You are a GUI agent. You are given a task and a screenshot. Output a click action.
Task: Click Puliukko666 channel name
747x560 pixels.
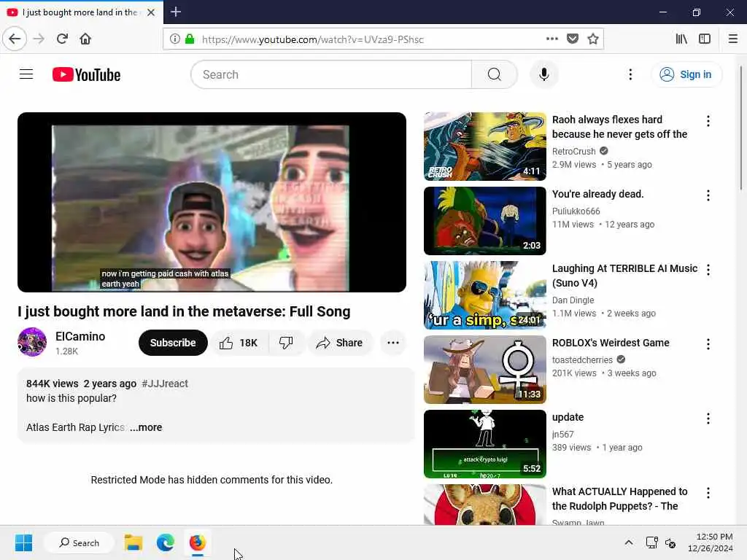point(576,211)
